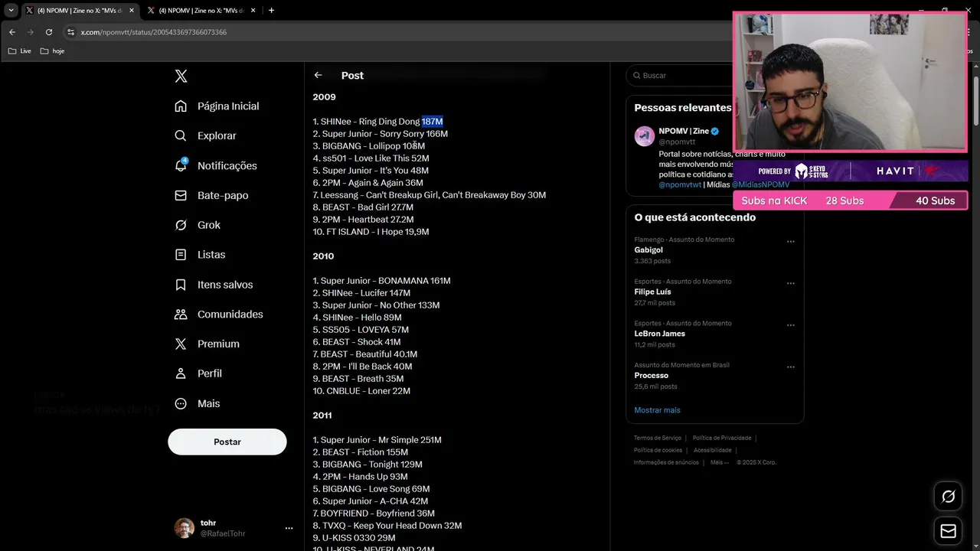The width and height of the screenshot is (980, 551).
Task: Open more options for Filipe Luís trend
Action: [x=791, y=283]
